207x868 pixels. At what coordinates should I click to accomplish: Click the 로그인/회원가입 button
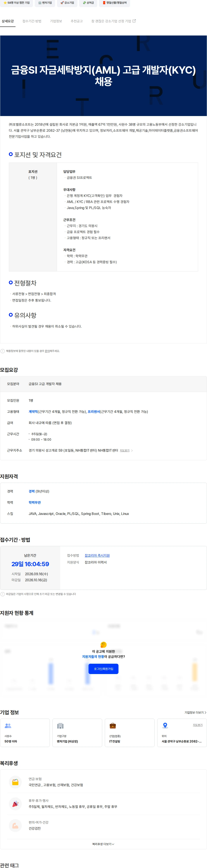[x=103, y=669]
